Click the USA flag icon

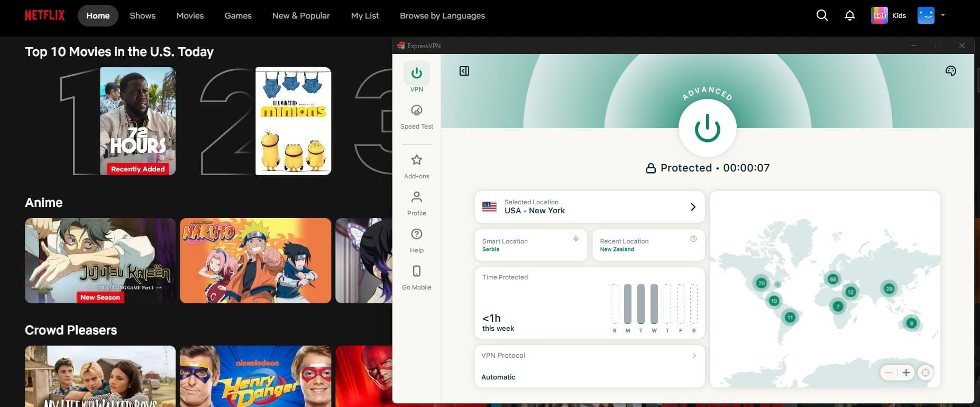[489, 207]
